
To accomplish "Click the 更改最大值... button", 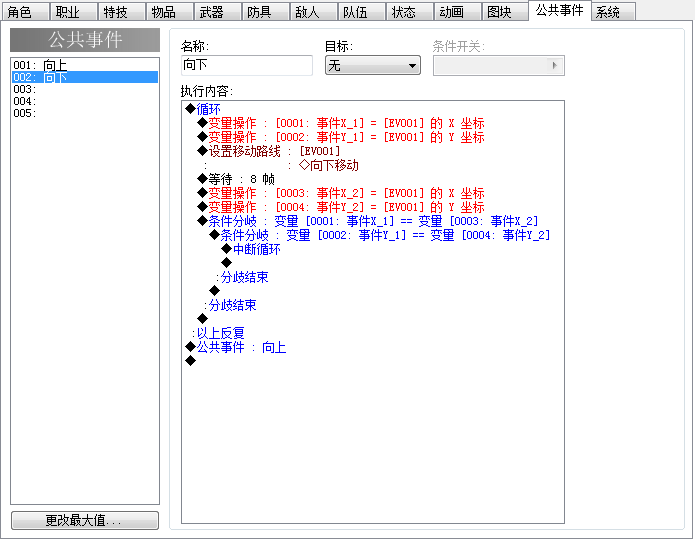I will click(85, 520).
